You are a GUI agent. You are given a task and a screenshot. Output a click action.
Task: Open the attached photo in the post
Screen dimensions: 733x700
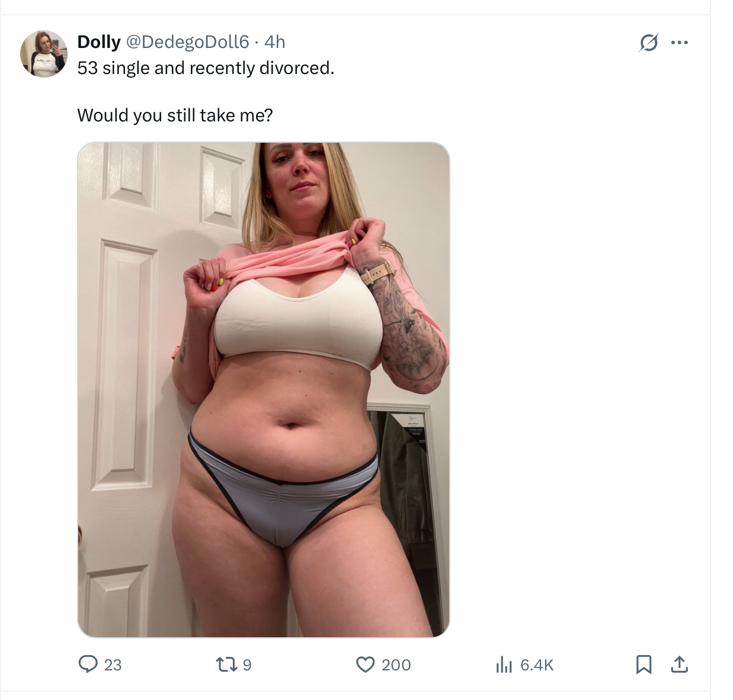point(264,390)
